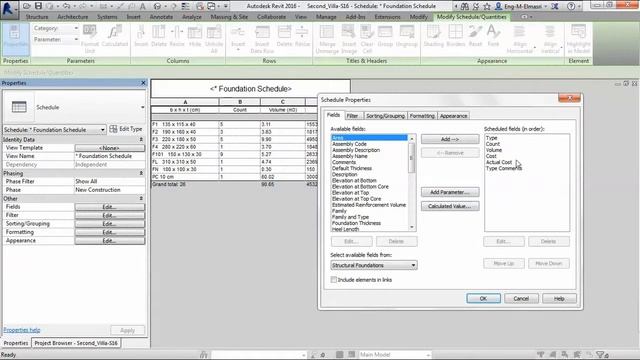Click Insert column icon in Columns panel

[141, 36]
